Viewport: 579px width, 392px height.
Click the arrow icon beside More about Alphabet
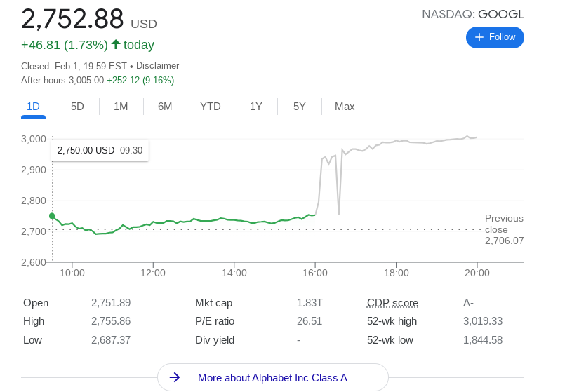click(x=175, y=377)
